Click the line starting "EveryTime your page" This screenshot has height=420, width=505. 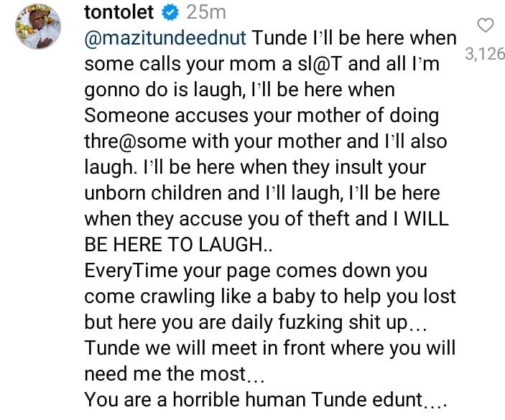click(x=256, y=271)
